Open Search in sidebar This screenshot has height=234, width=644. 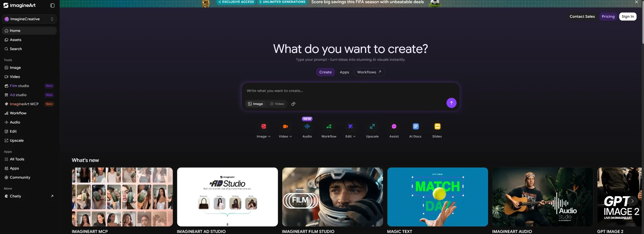click(x=29, y=49)
